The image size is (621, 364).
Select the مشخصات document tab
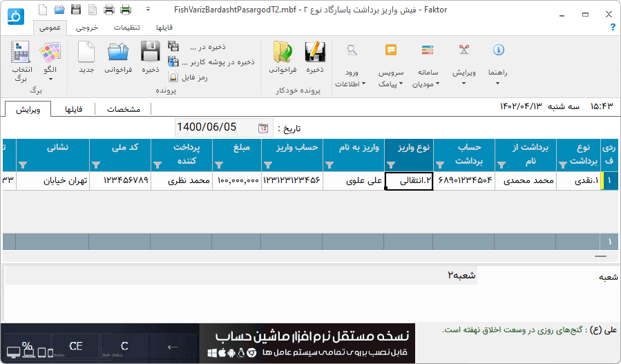[x=124, y=109]
